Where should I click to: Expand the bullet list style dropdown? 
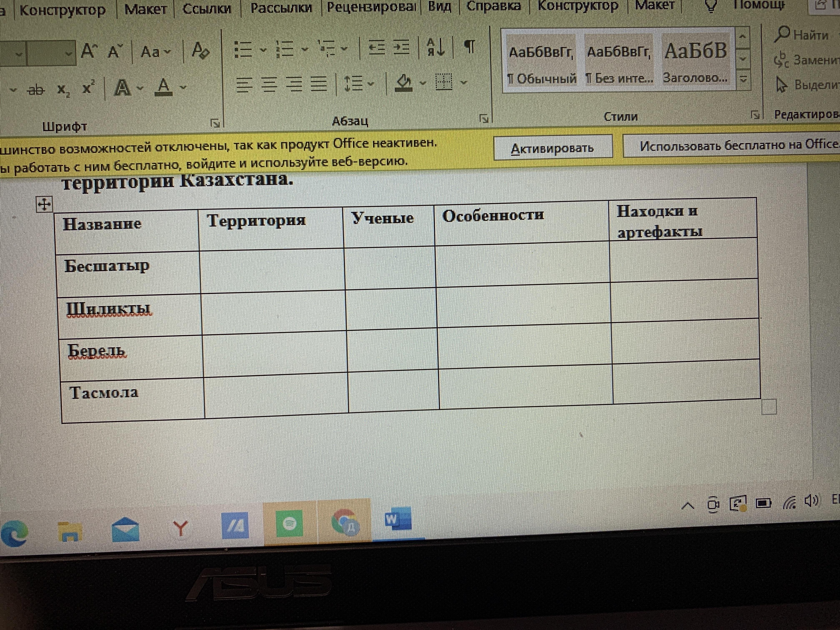(x=264, y=49)
